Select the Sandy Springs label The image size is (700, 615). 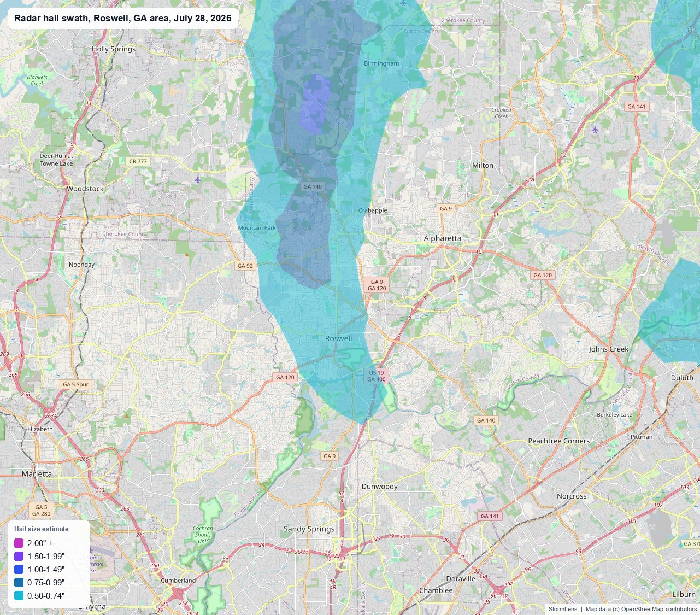click(x=309, y=529)
